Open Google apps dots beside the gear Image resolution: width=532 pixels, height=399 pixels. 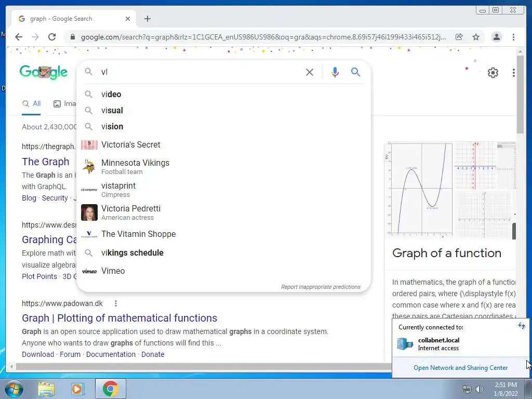[514, 73]
